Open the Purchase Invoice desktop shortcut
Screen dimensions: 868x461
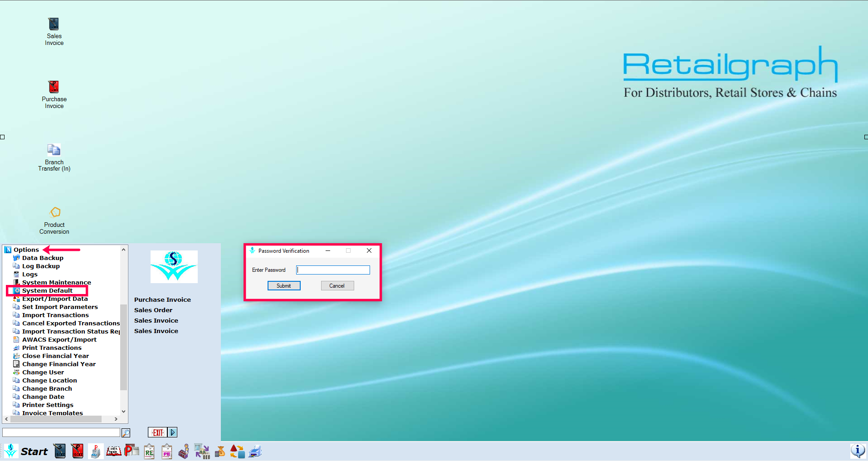(x=54, y=94)
